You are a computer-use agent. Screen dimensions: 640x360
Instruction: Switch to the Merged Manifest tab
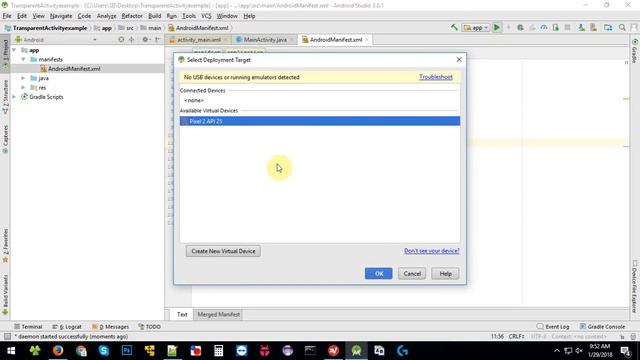point(218,314)
